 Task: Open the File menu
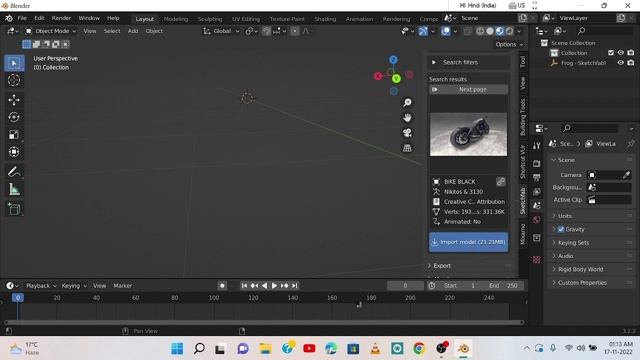click(22, 18)
